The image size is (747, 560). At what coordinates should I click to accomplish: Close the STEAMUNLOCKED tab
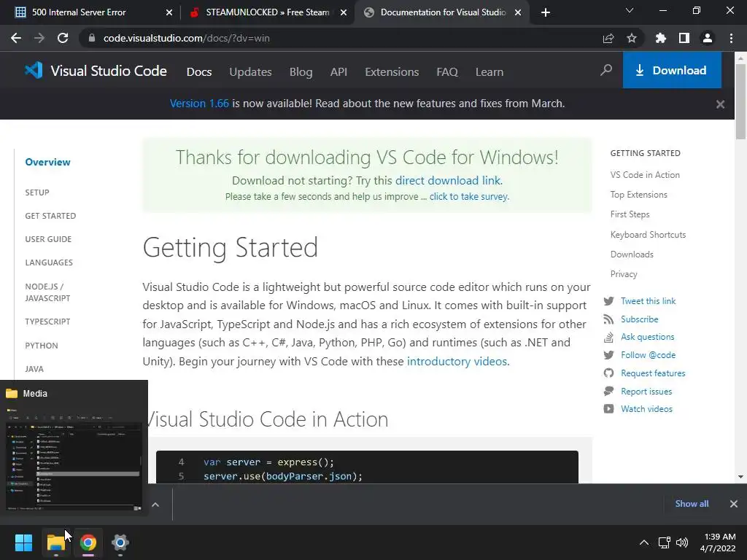344,13
